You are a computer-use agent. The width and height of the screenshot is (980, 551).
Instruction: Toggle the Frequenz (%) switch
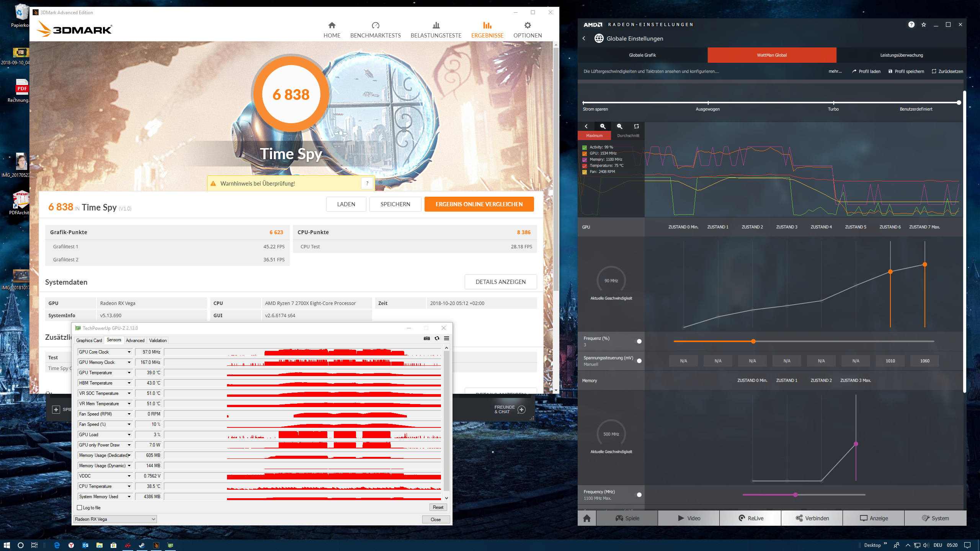tap(639, 341)
